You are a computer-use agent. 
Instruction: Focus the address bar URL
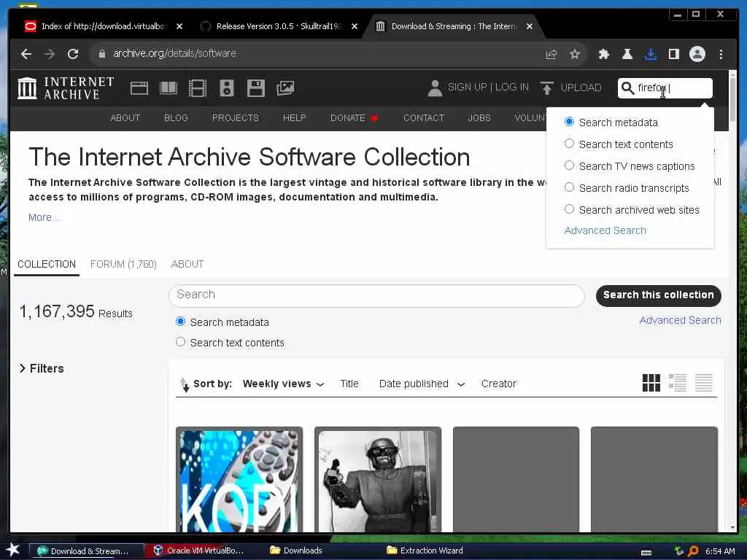tap(174, 53)
